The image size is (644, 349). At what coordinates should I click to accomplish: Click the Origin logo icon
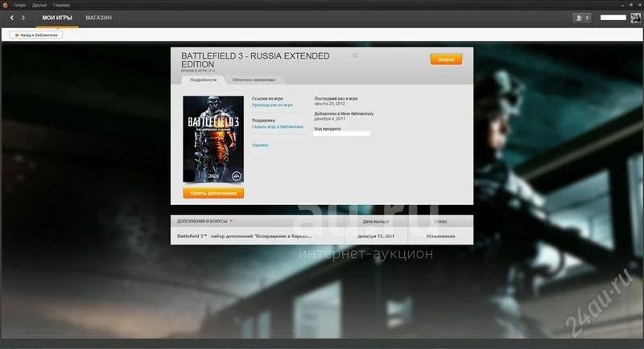[5, 5]
